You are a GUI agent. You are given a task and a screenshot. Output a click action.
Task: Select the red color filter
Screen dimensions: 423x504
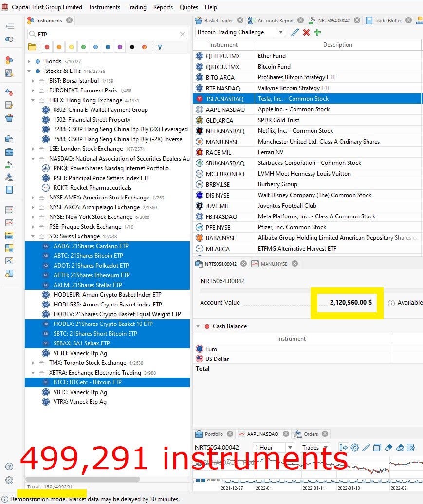[47, 47]
